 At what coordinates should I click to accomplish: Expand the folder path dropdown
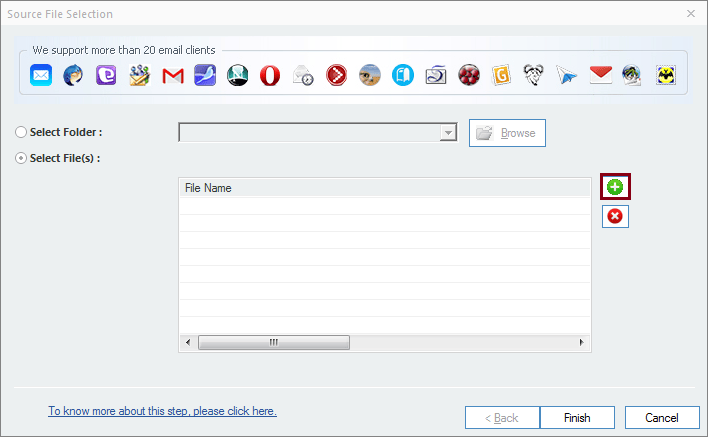[448, 133]
